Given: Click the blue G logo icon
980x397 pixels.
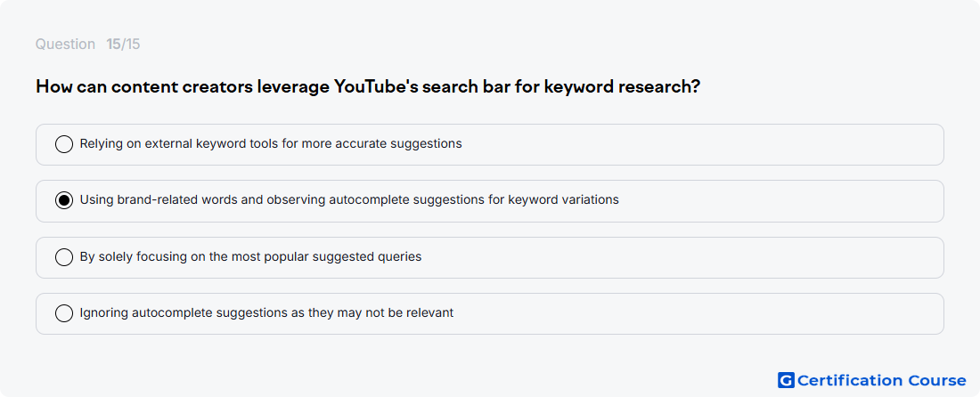Looking at the screenshot, I should [786, 380].
